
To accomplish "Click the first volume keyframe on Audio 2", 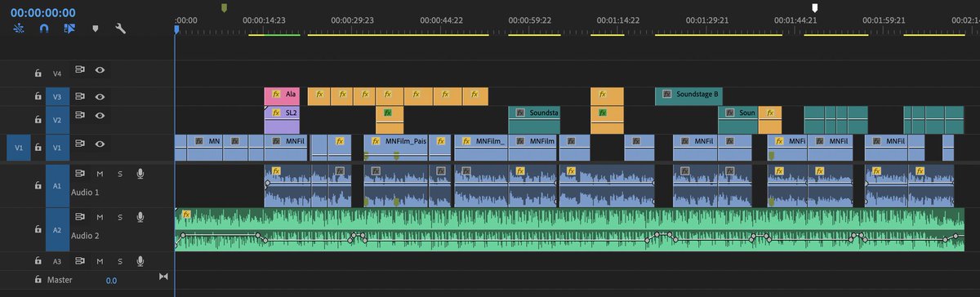I will (x=182, y=235).
